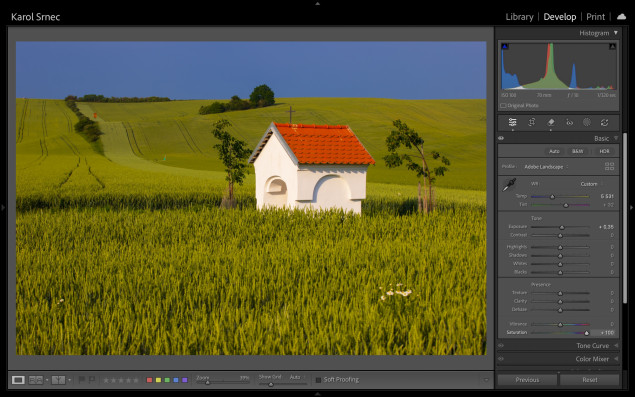Choose the Healing eraser tool
Image resolution: width=635 pixels, height=397 pixels.
click(x=550, y=122)
